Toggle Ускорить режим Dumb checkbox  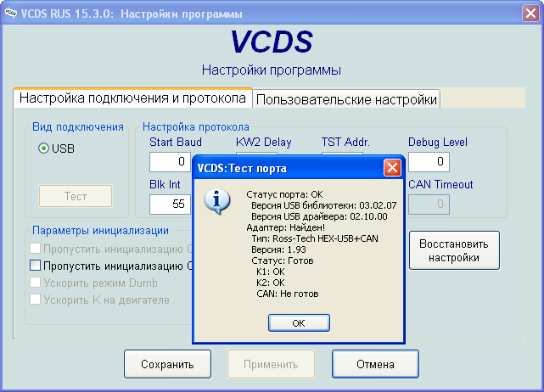(x=35, y=282)
